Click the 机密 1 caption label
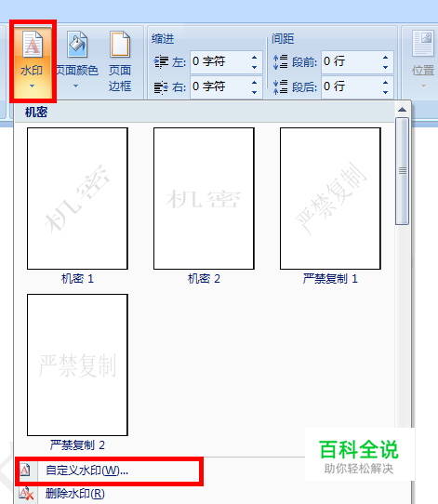 (x=77, y=279)
